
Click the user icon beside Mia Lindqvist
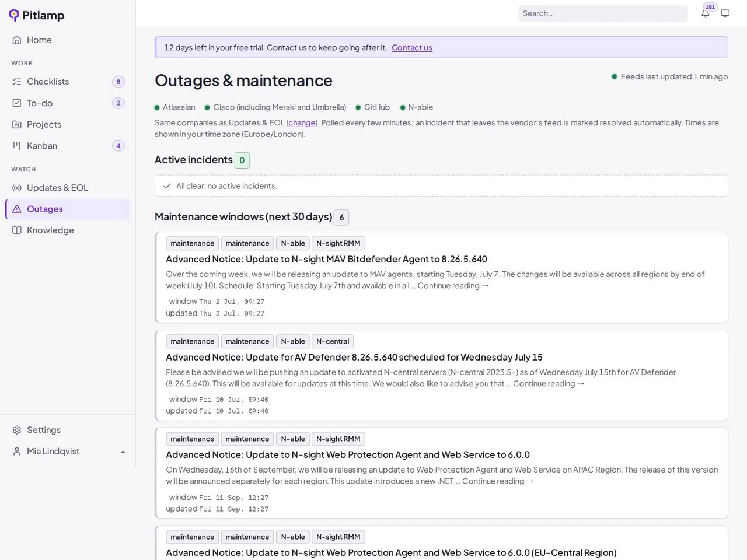(x=17, y=452)
